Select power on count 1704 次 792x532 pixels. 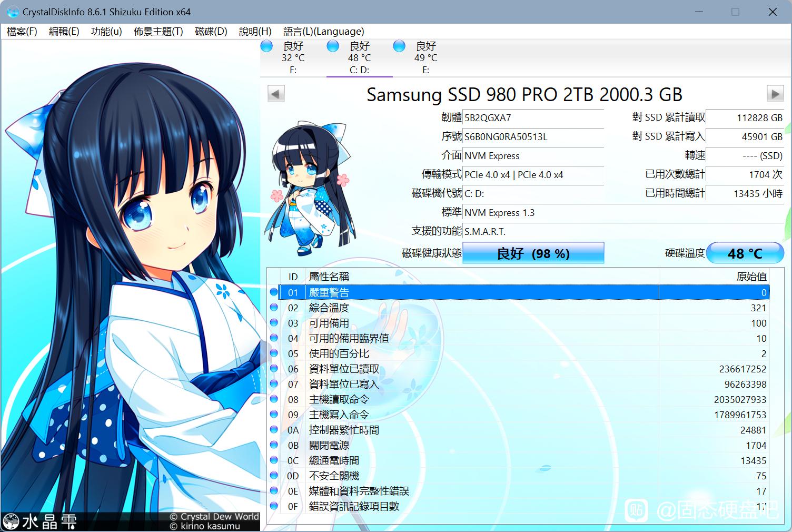click(x=745, y=174)
